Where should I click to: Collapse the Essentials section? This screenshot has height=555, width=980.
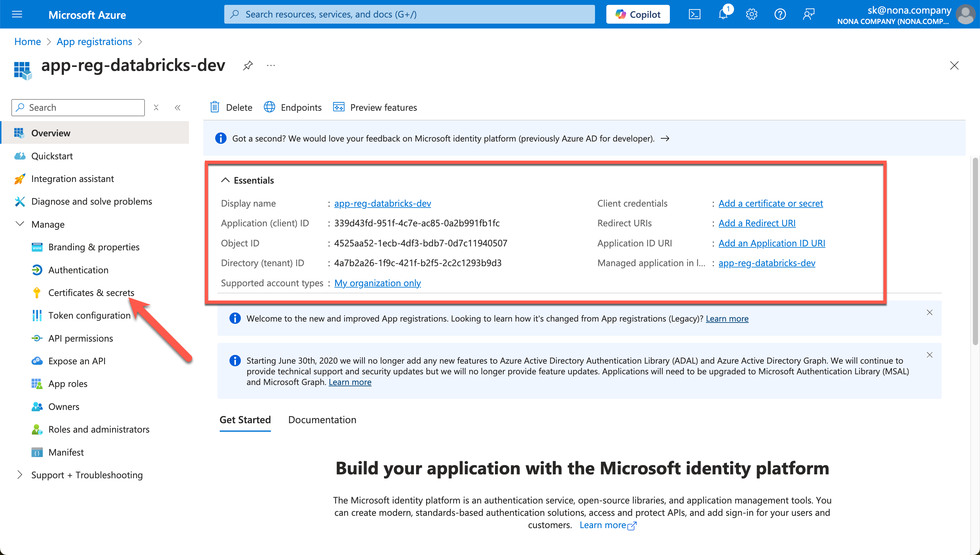pos(226,180)
